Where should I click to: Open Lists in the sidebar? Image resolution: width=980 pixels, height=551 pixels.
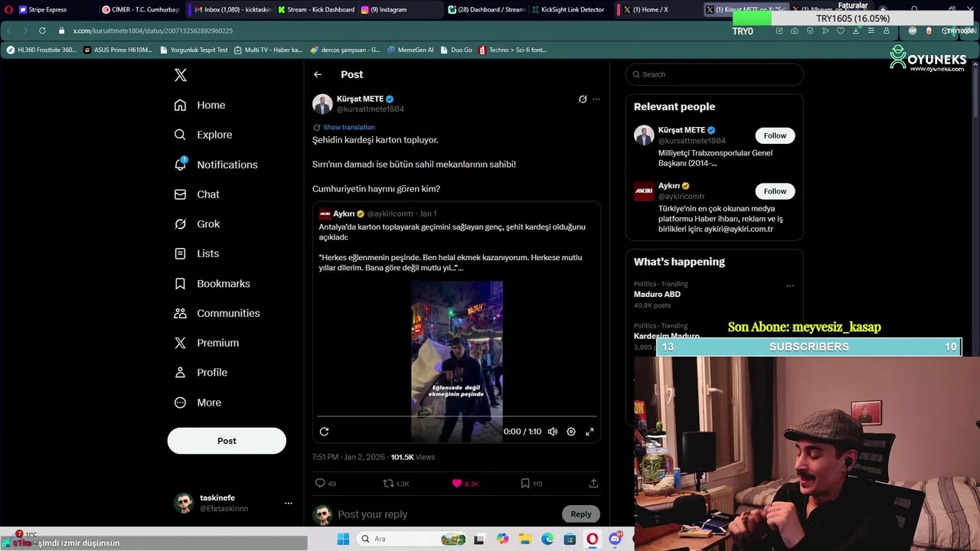(197, 253)
